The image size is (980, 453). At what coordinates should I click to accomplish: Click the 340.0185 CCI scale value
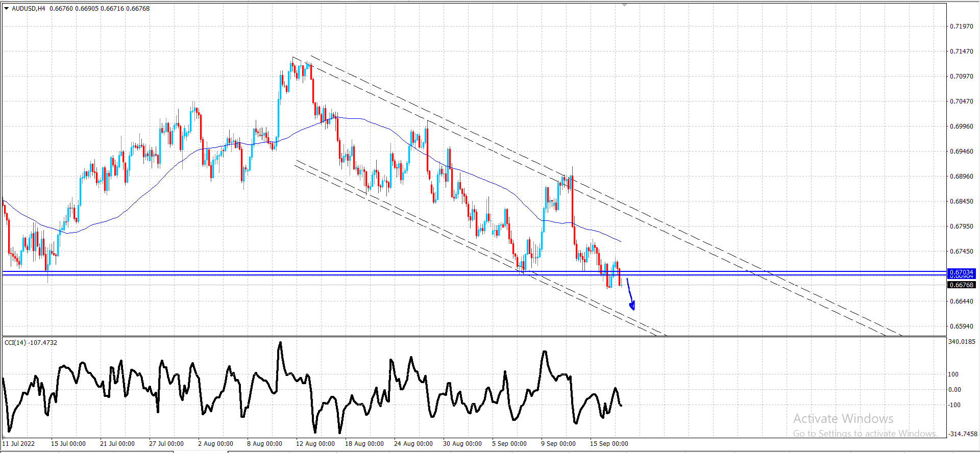pyautogui.click(x=962, y=341)
